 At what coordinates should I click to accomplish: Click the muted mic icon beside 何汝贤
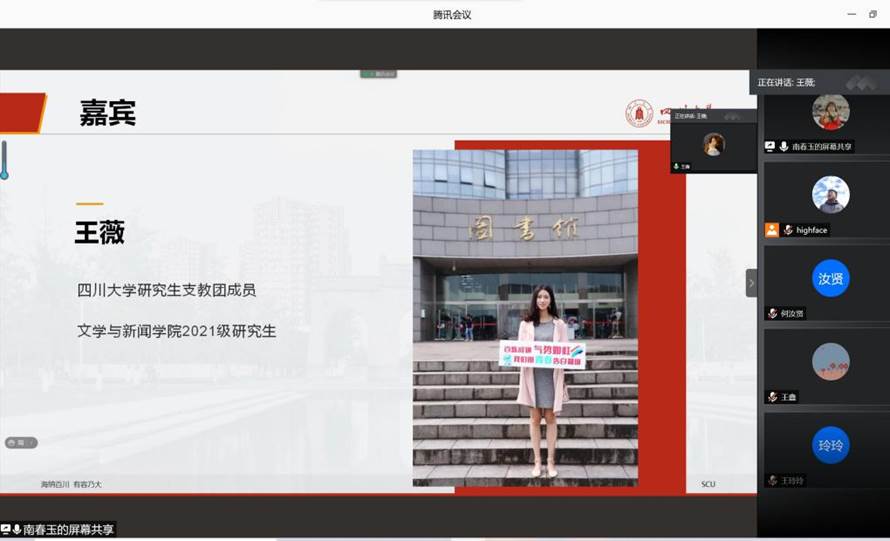tap(772, 313)
